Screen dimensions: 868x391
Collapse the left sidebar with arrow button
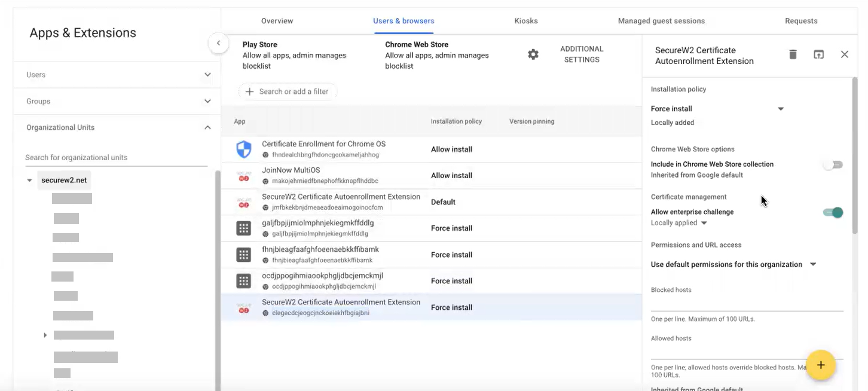coord(218,43)
